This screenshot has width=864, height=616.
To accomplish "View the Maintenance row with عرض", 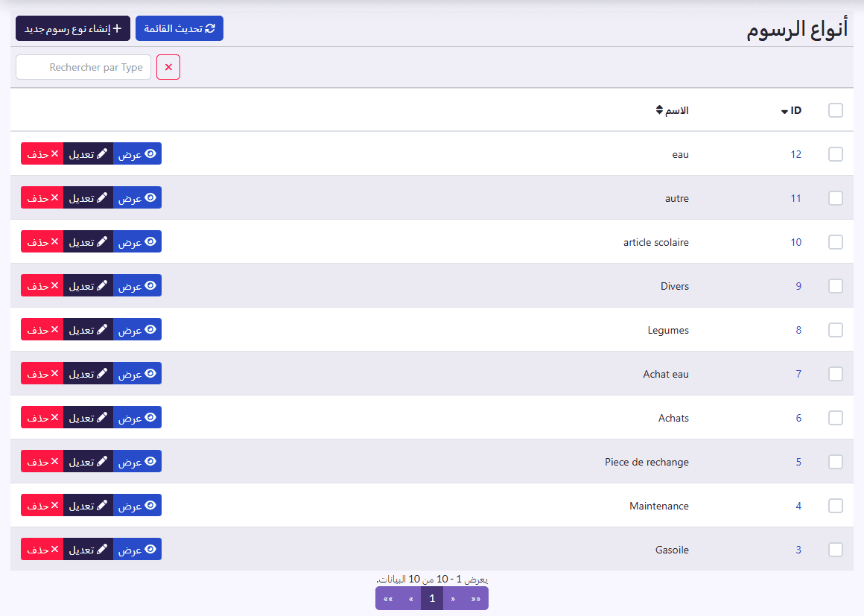I will tap(137, 505).
